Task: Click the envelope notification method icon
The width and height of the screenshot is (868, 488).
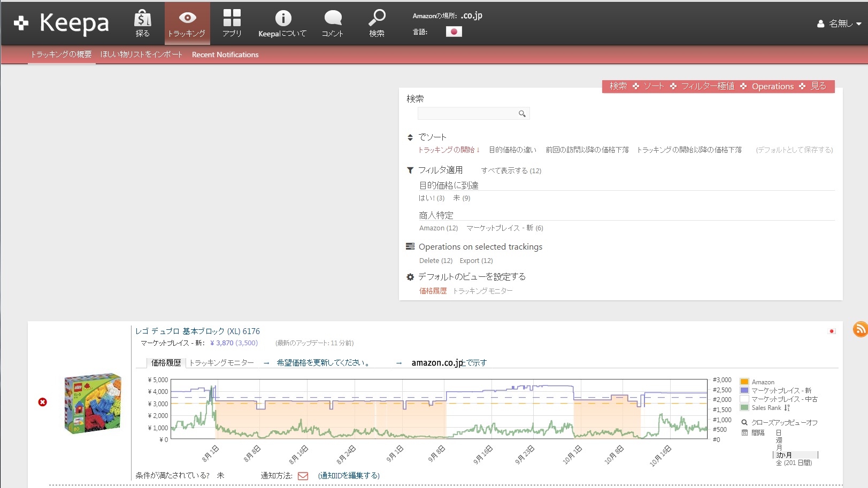Action: click(x=303, y=476)
